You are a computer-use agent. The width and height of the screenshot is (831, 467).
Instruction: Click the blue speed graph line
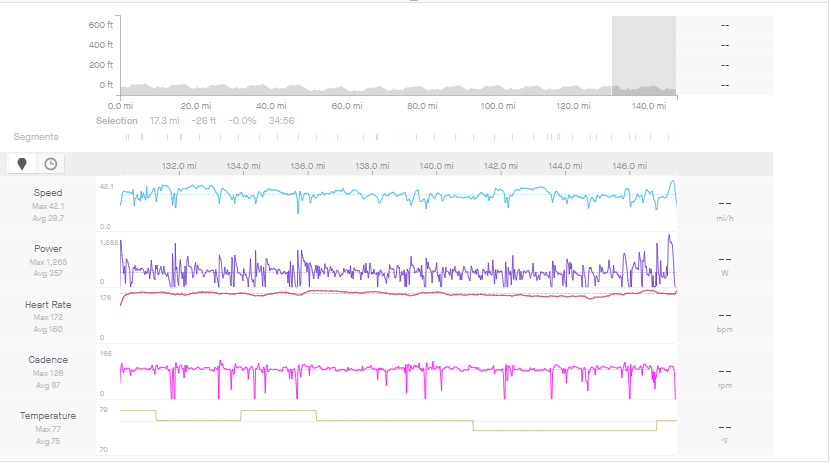click(400, 195)
